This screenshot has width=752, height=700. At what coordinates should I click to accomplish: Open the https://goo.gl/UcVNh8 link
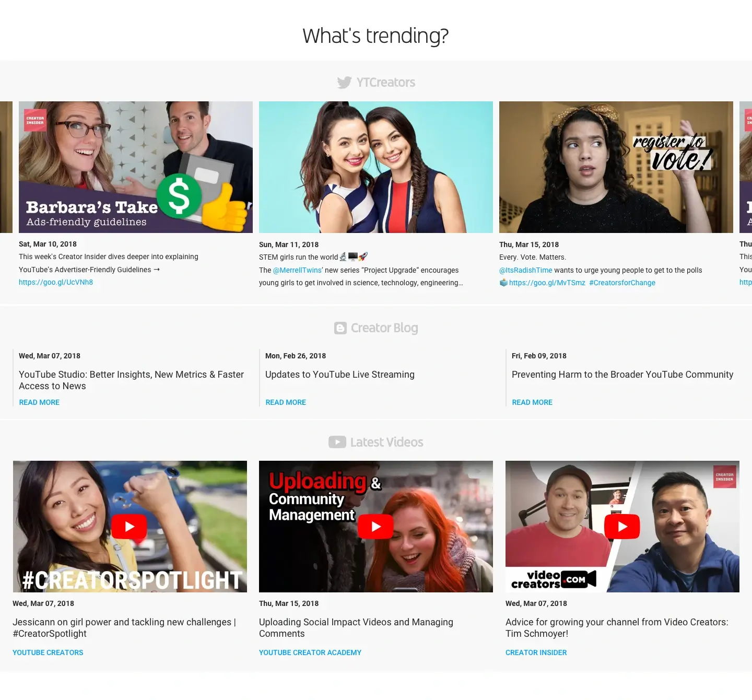tap(55, 282)
